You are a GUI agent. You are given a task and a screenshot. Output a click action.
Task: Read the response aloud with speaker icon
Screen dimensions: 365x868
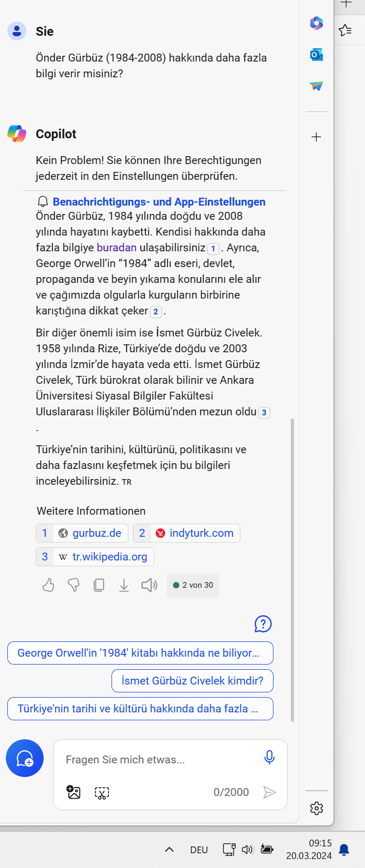(x=149, y=585)
